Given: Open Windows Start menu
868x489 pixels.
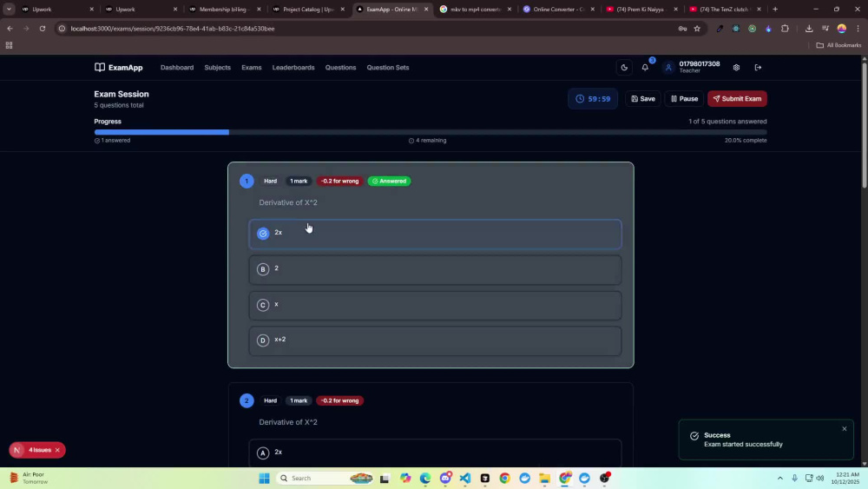Looking at the screenshot, I should pos(264,478).
